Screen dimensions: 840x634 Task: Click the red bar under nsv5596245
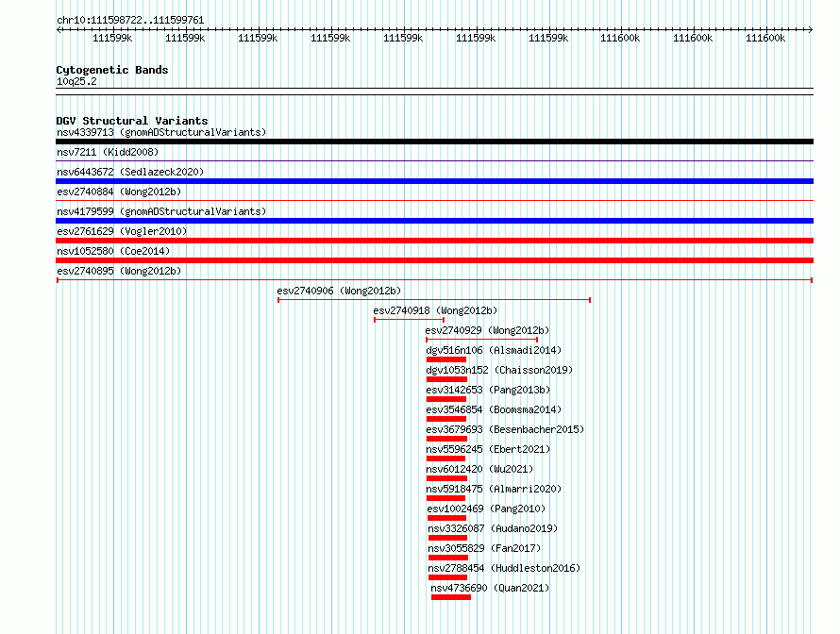(x=445, y=459)
